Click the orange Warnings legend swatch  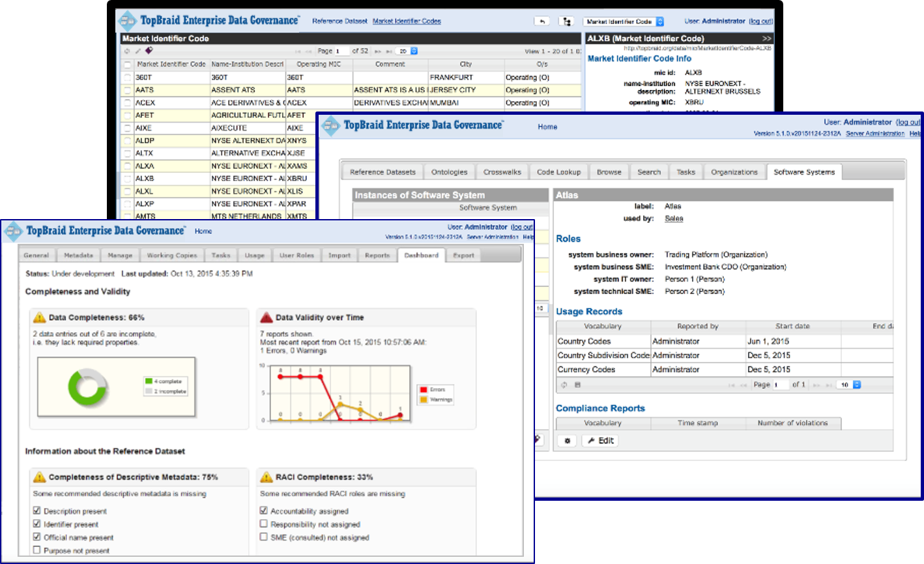pyautogui.click(x=424, y=400)
